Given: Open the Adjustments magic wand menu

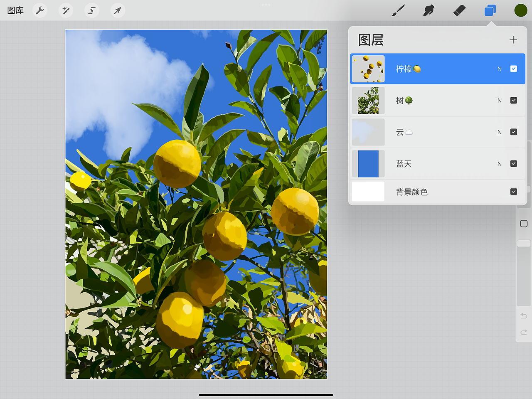Looking at the screenshot, I should [x=66, y=10].
